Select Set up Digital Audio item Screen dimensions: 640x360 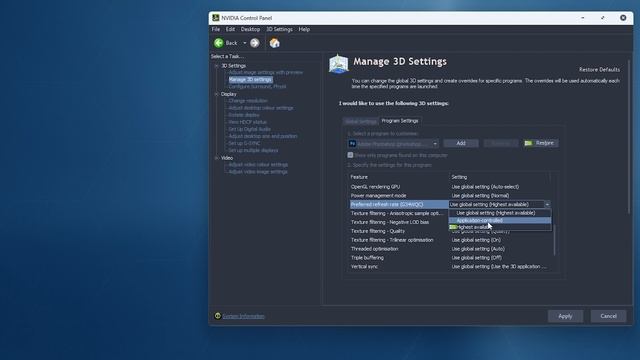point(249,129)
